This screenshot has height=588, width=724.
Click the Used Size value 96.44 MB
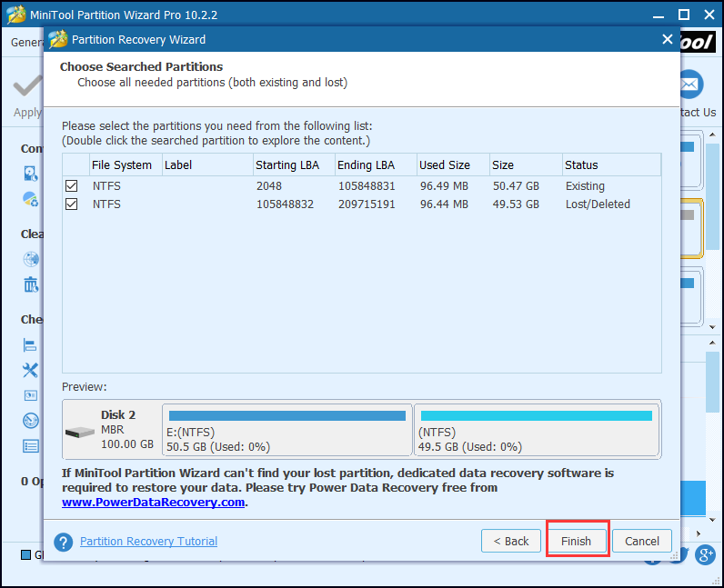coord(444,204)
